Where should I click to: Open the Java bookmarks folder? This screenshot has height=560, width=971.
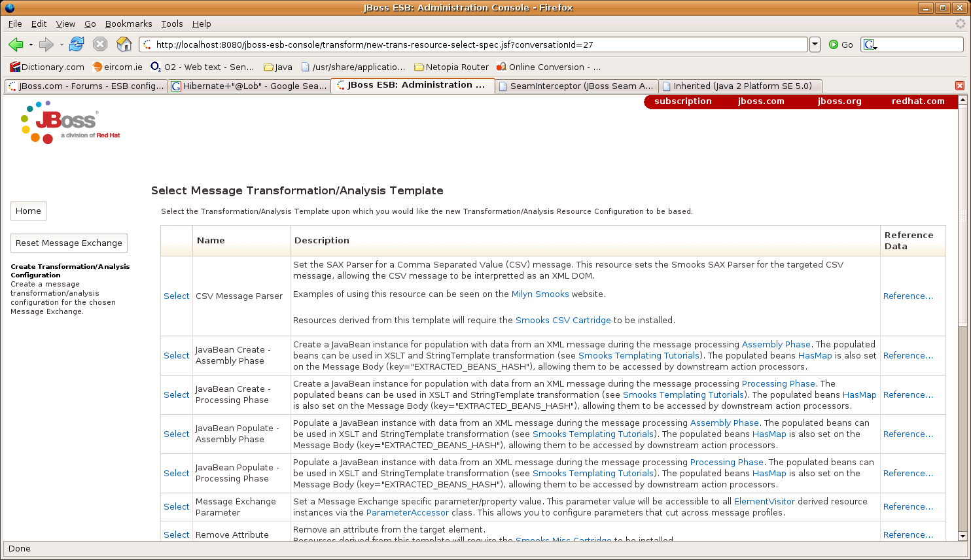pos(278,67)
